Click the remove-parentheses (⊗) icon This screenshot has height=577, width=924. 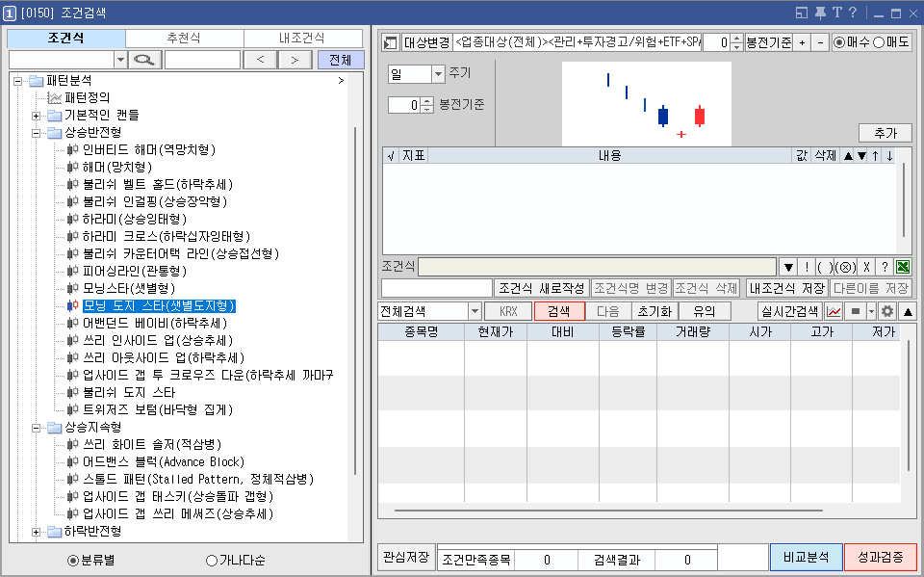pos(845,267)
